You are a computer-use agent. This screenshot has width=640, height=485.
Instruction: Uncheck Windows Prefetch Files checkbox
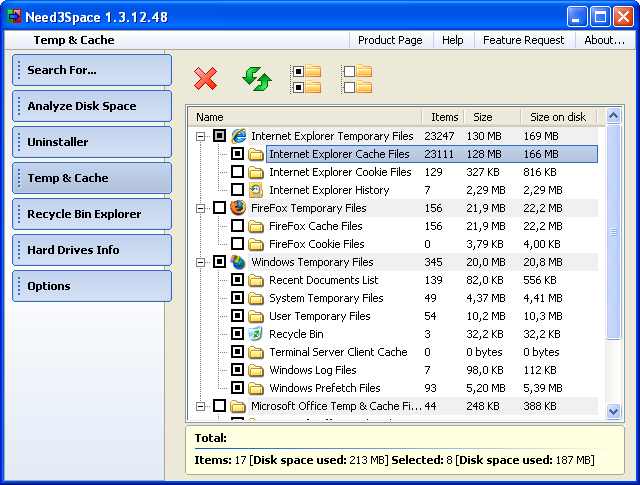pyautogui.click(x=237, y=388)
